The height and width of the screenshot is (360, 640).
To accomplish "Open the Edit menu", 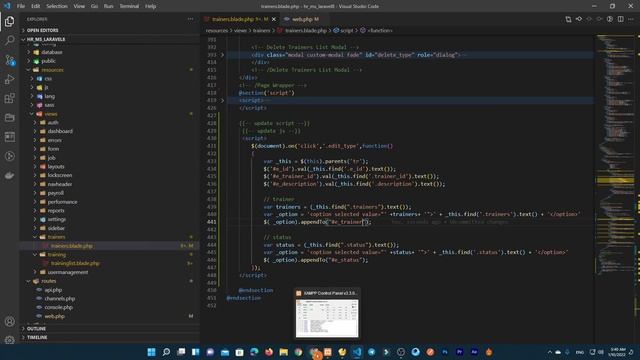I will pos(36,6).
